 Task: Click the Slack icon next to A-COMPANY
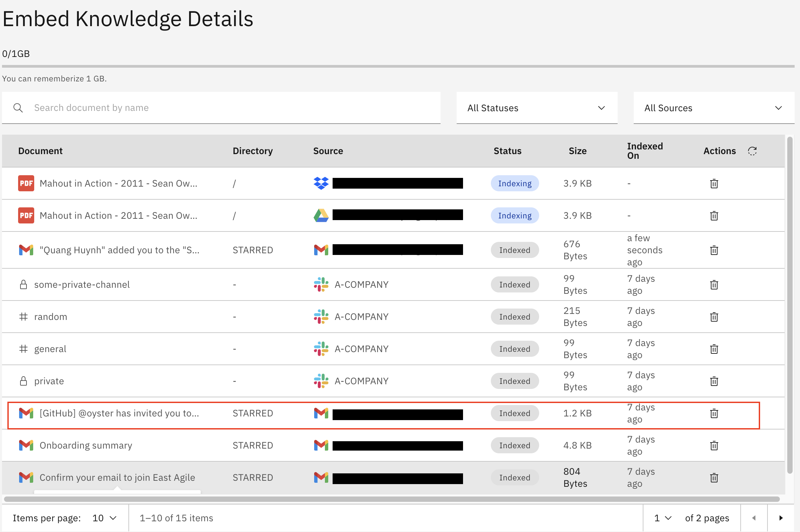(321, 284)
